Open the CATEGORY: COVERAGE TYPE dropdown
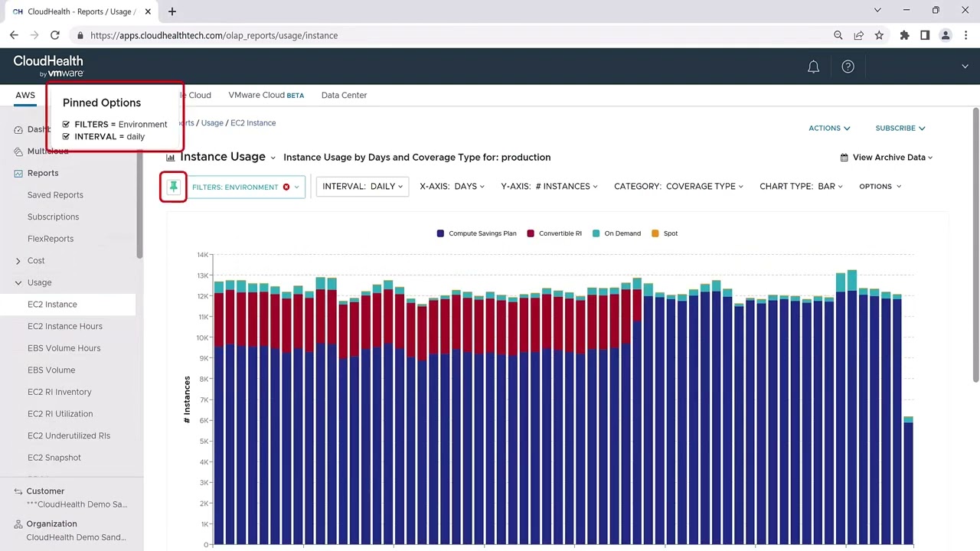 point(678,187)
